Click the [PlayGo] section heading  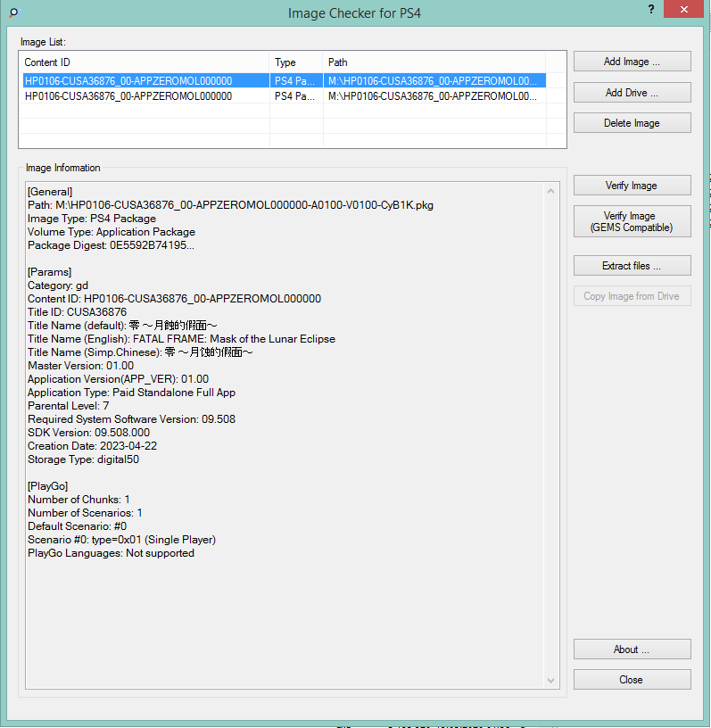48,486
